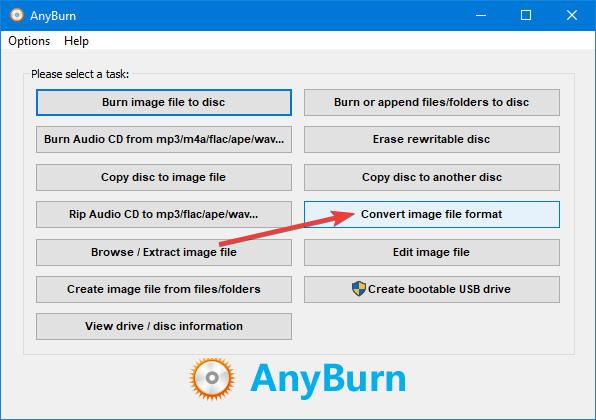This screenshot has width=596, height=420.
Task: Select Burn or append files/folders to disc
Action: (x=432, y=102)
